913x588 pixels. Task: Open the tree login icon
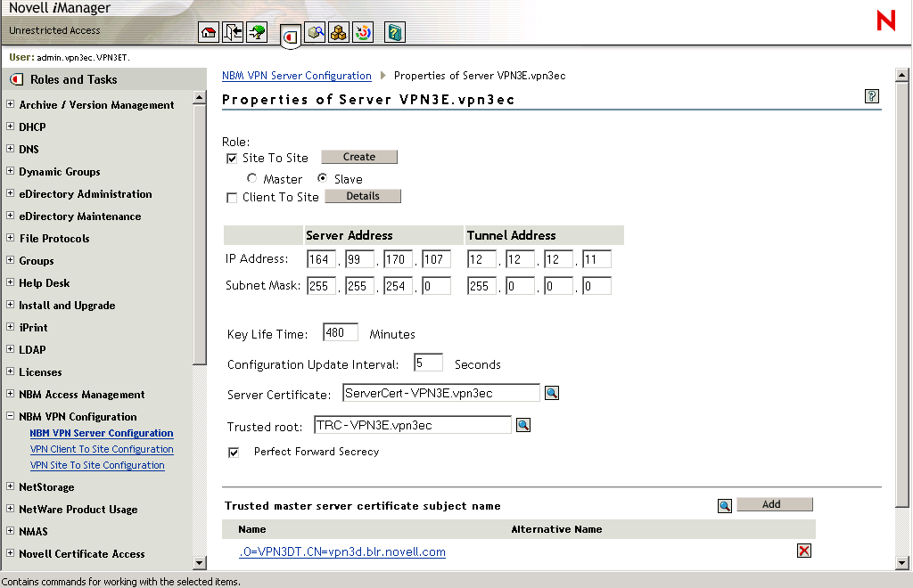pyautogui.click(x=257, y=33)
